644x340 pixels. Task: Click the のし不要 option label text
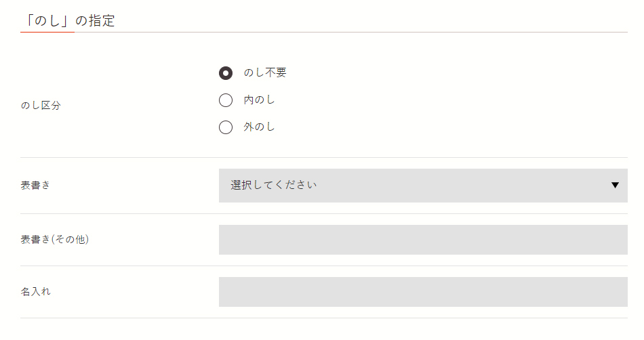pyautogui.click(x=265, y=73)
